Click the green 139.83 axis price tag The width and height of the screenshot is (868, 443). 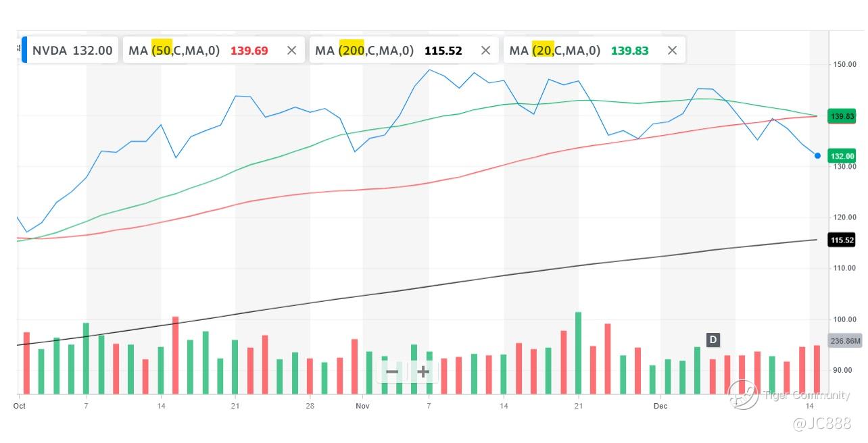click(842, 116)
